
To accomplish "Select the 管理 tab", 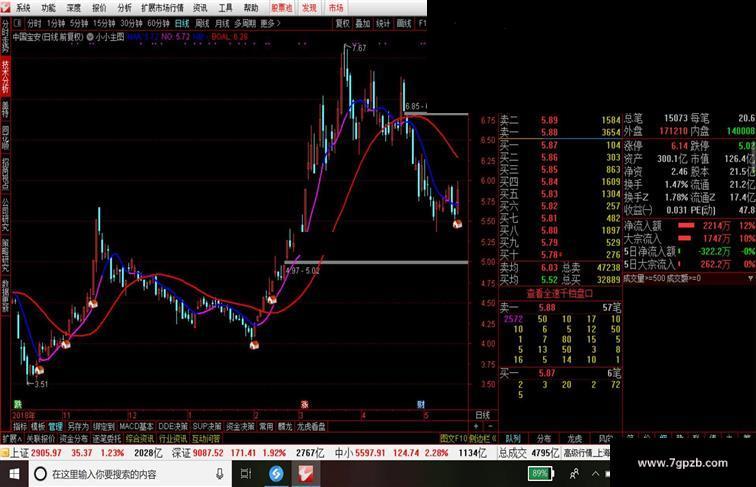I will click(x=56, y=427).
